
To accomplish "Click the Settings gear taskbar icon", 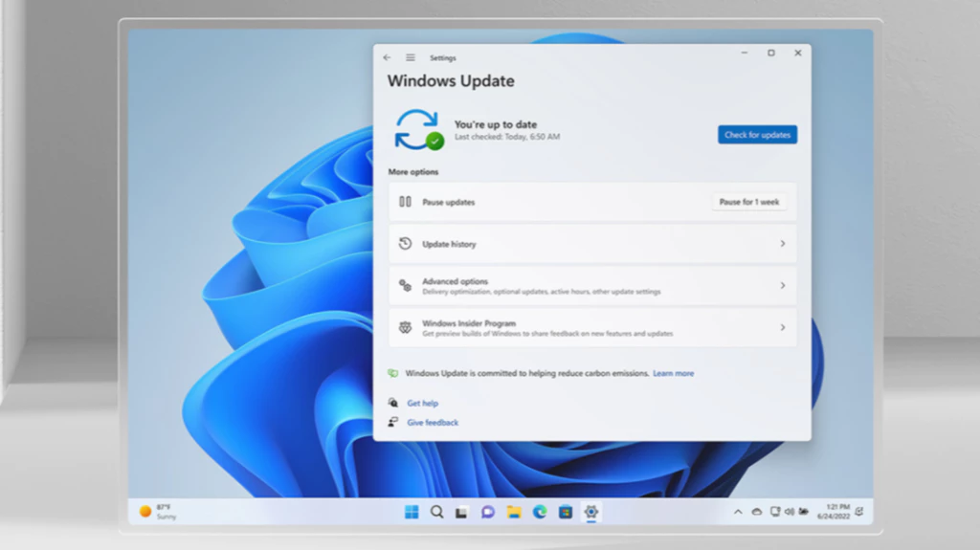I will point(590,513).
